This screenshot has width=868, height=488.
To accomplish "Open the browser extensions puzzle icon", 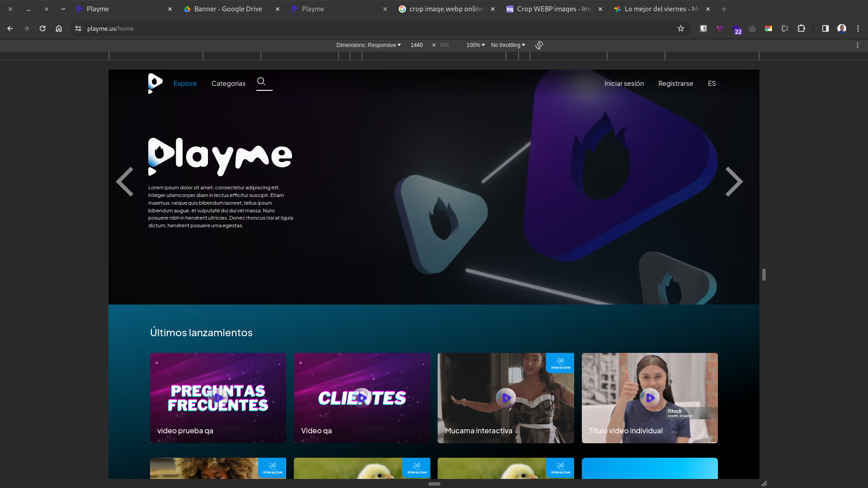I will [801, 28].
